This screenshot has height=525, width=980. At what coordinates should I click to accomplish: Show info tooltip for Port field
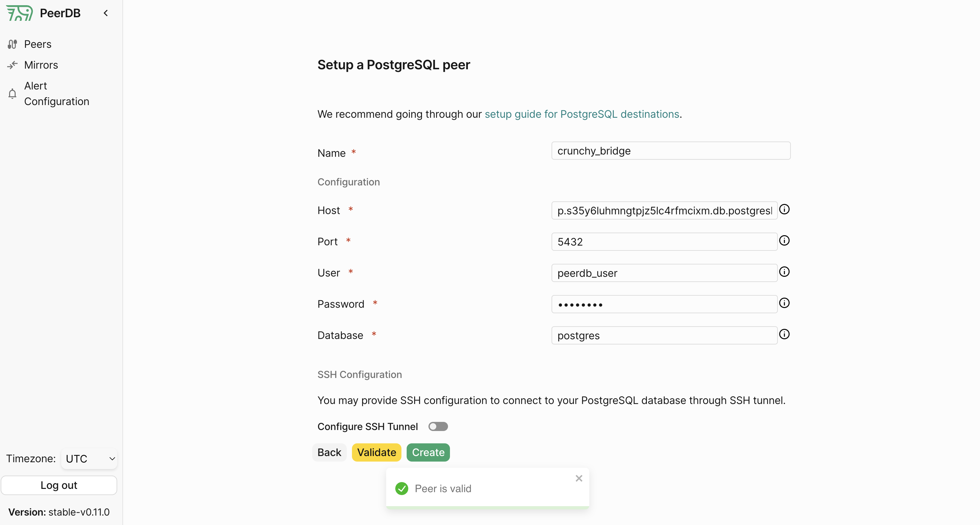coord(784,241)
